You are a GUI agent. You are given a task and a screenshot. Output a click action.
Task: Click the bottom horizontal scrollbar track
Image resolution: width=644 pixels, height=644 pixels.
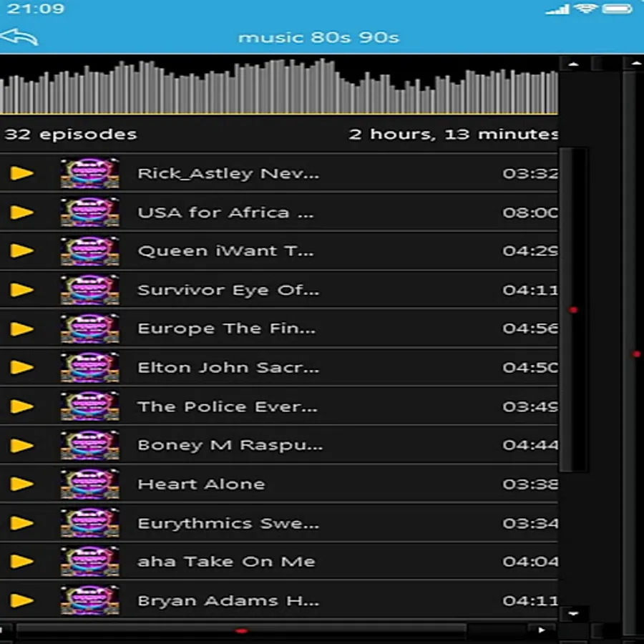click(x=241, y=630)
